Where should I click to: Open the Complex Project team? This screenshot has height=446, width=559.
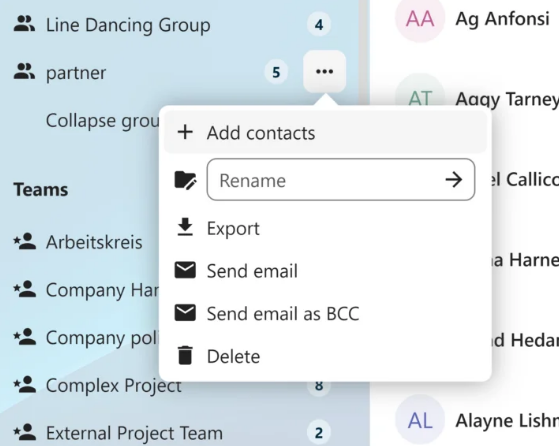(114, 386)
